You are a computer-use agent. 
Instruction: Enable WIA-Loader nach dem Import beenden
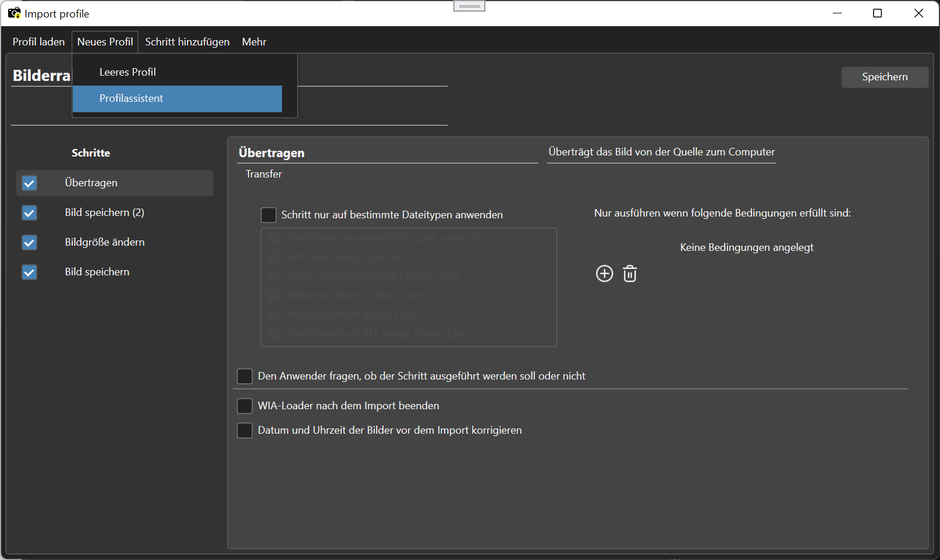244,406
